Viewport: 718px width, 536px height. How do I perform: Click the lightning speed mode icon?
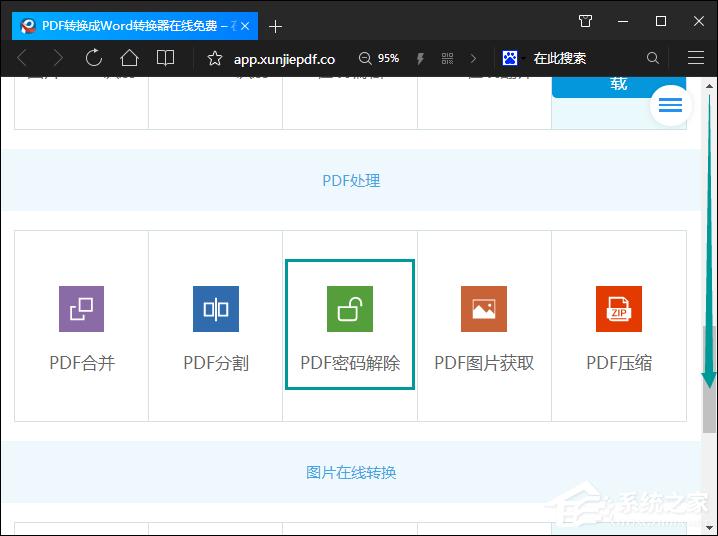420,59
